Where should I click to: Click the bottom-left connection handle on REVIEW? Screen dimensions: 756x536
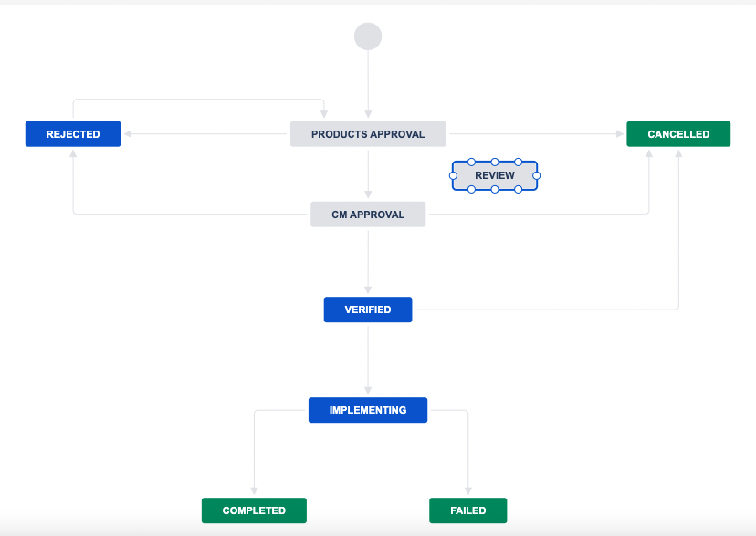point(471,189)
